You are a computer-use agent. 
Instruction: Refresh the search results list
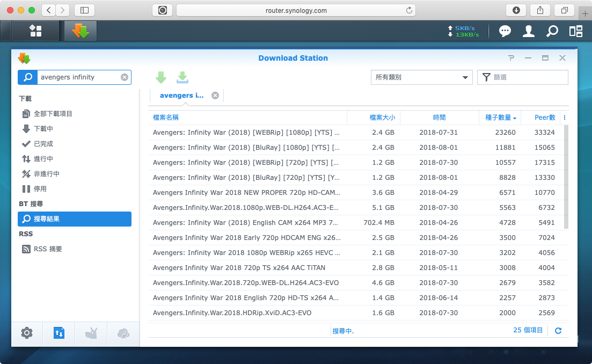558,330
